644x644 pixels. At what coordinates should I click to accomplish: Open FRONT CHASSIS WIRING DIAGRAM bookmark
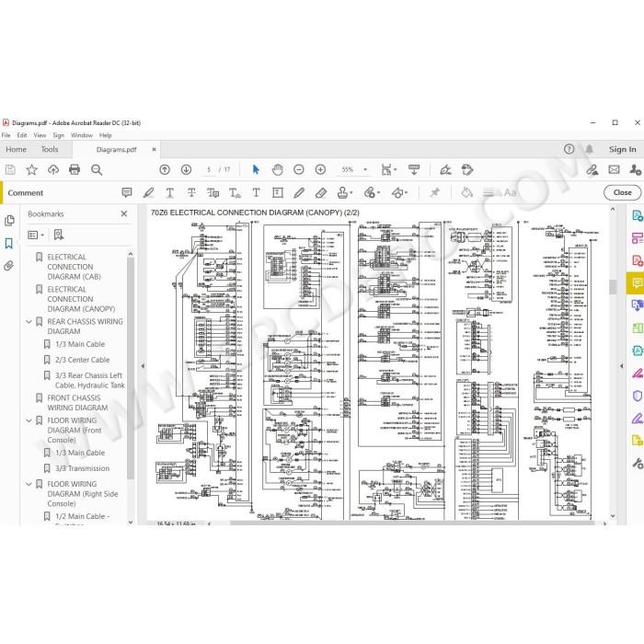[x=77, y=403]
